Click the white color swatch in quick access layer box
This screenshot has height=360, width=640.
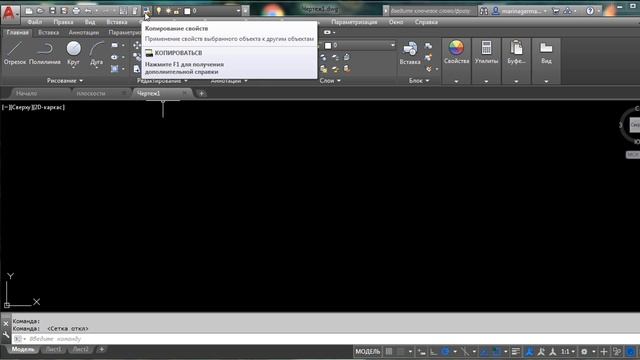tap(187, 11)
